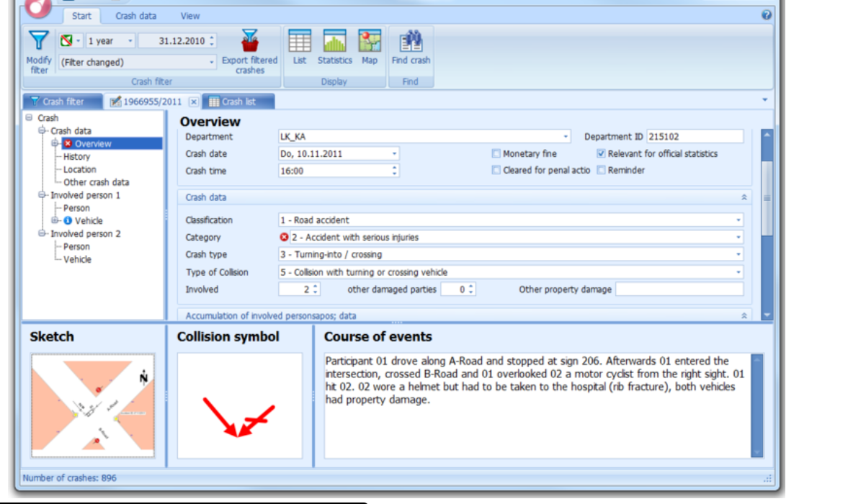Viewport: 848px width, 504px height.
Task: Click the Other property damage field
Action: point(679,289)
